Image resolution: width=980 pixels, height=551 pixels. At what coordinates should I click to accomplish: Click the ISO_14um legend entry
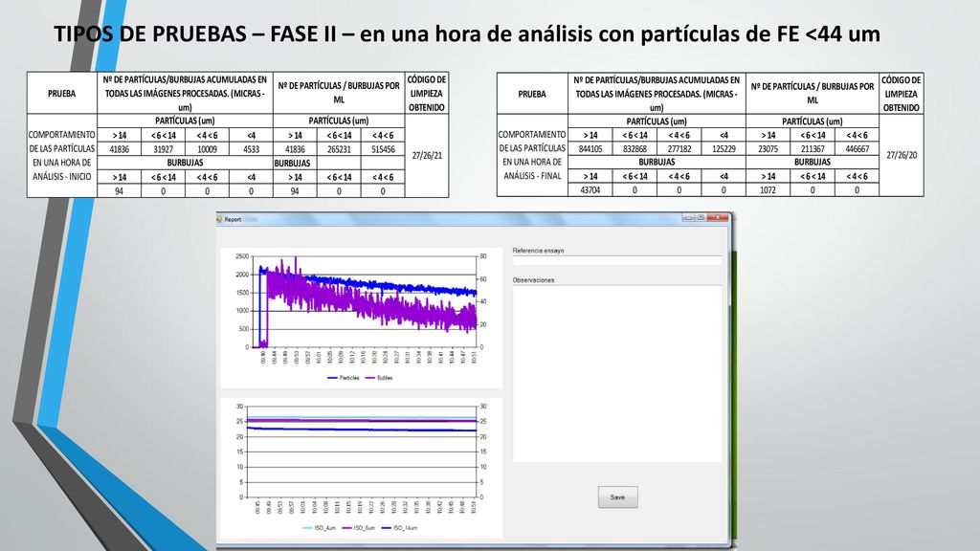tap(399, 528)
